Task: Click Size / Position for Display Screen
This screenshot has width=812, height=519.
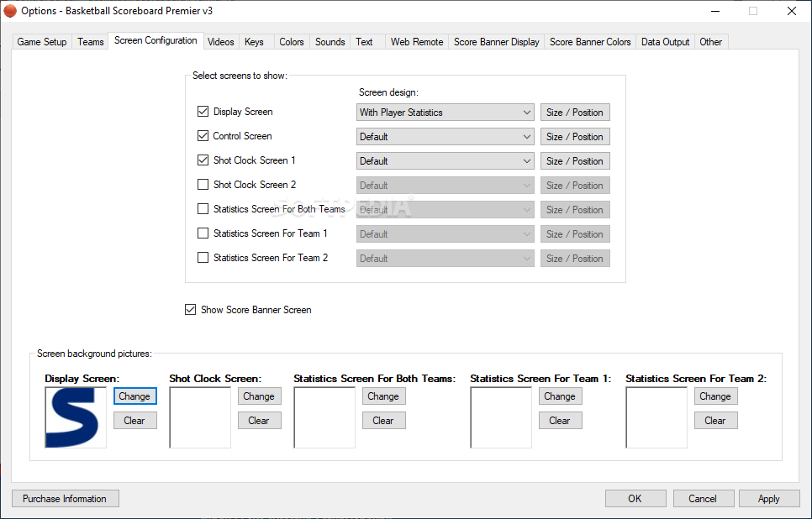Action: click(x=575, y=113)
